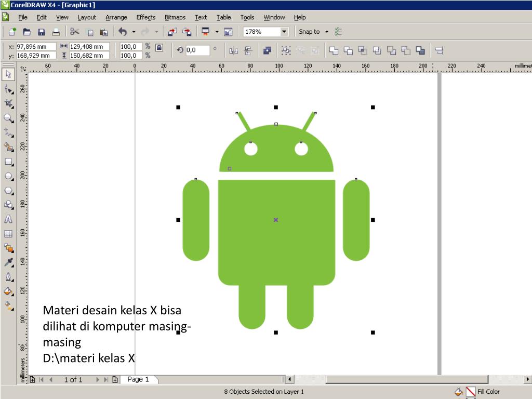
Task: Apply Front Minus Back
Action: (x=392, y=51)
